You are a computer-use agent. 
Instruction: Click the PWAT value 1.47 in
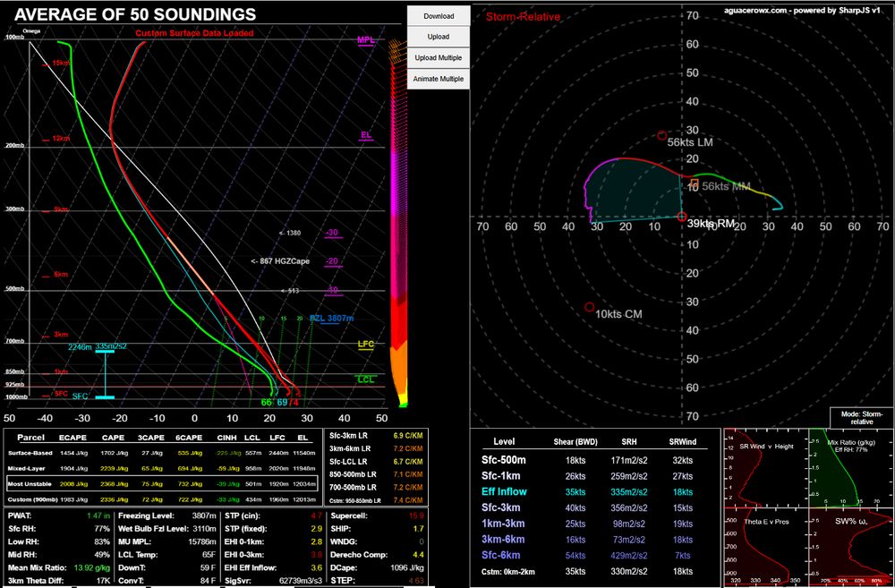click(98, 516)
